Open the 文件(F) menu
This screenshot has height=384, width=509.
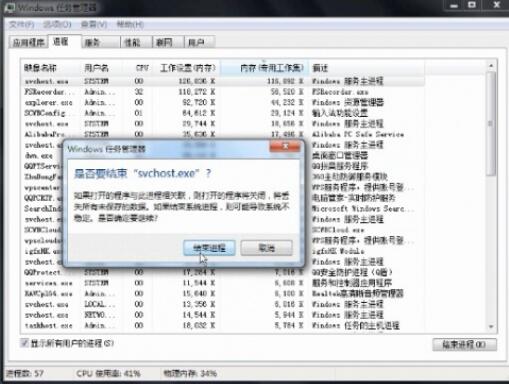coord(22,24)
